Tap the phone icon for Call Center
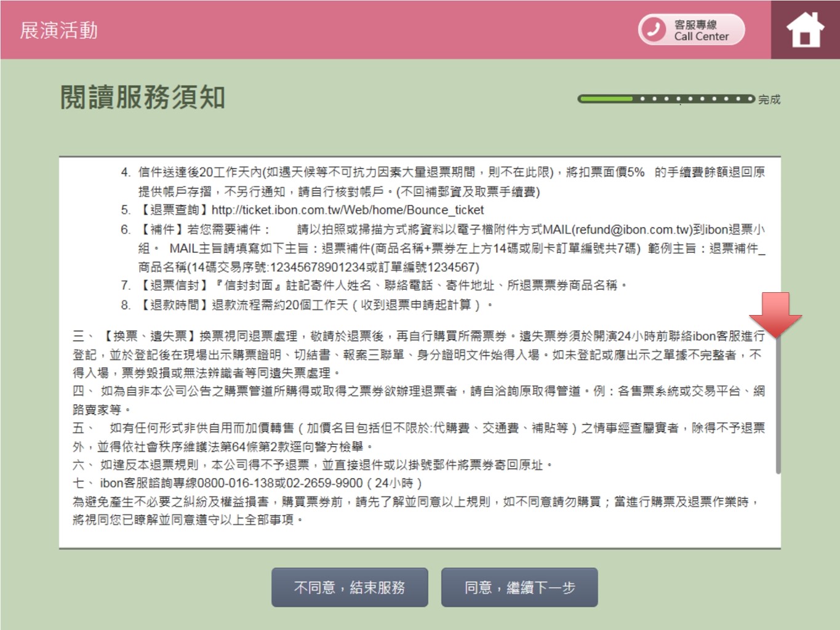This screenshot has height=630, width=840. click(654, 30)
